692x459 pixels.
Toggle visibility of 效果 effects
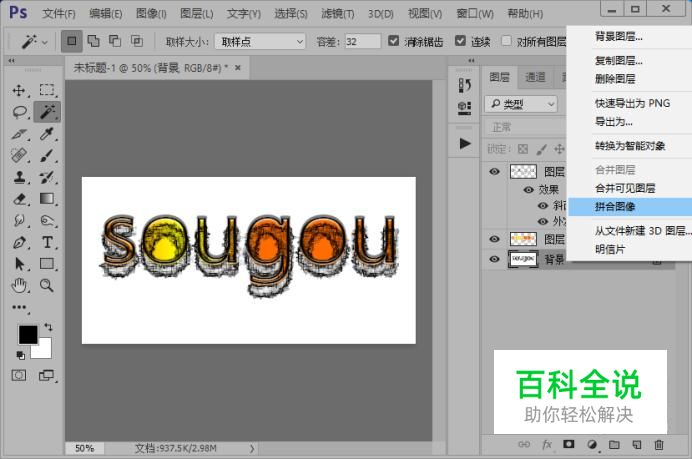[529, 190]
